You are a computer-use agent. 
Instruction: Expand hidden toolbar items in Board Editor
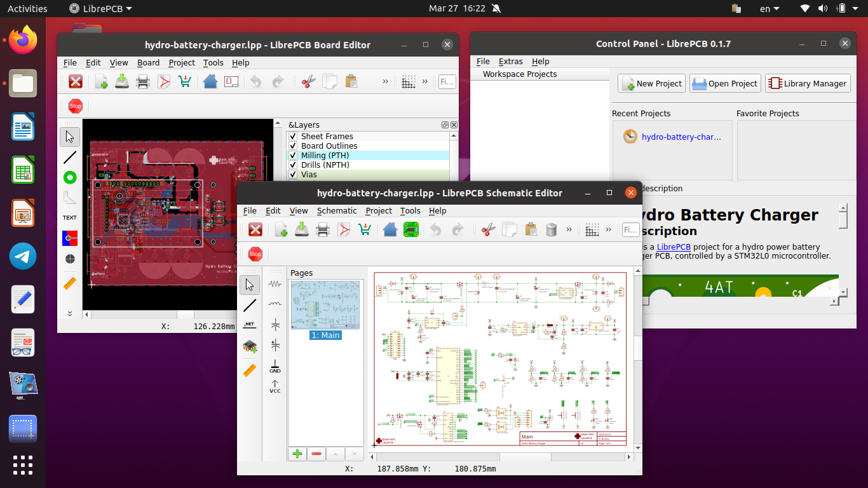[385, 81]
